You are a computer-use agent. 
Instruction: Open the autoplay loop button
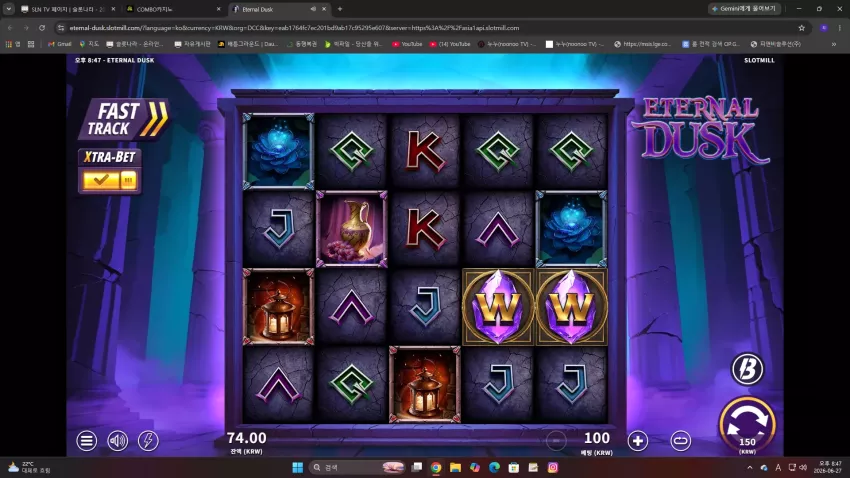[x=680, y=441]
